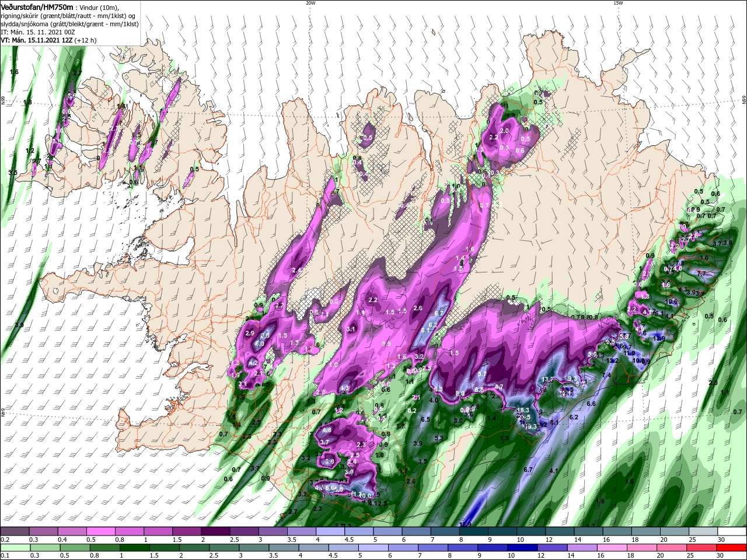Select the periwinkle 6 rain legend swatch

click(404, 548)
